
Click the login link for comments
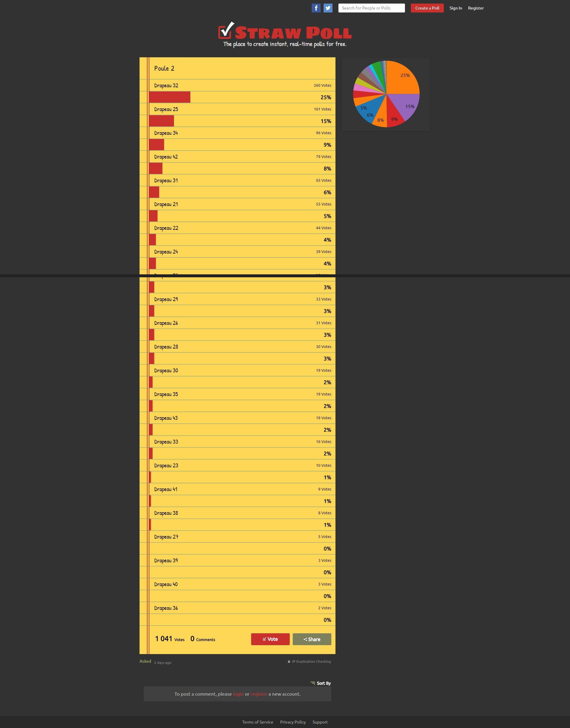coord(238,694)
